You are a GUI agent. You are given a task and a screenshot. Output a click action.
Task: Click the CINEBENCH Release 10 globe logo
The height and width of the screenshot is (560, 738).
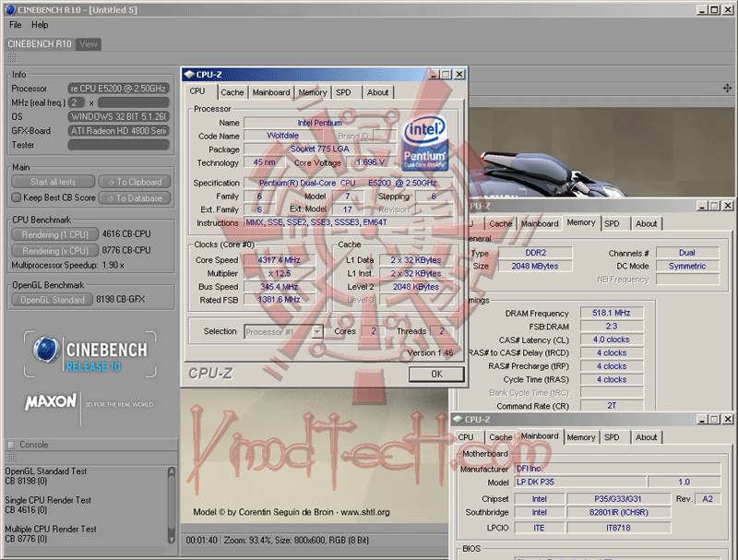point(45,351)
